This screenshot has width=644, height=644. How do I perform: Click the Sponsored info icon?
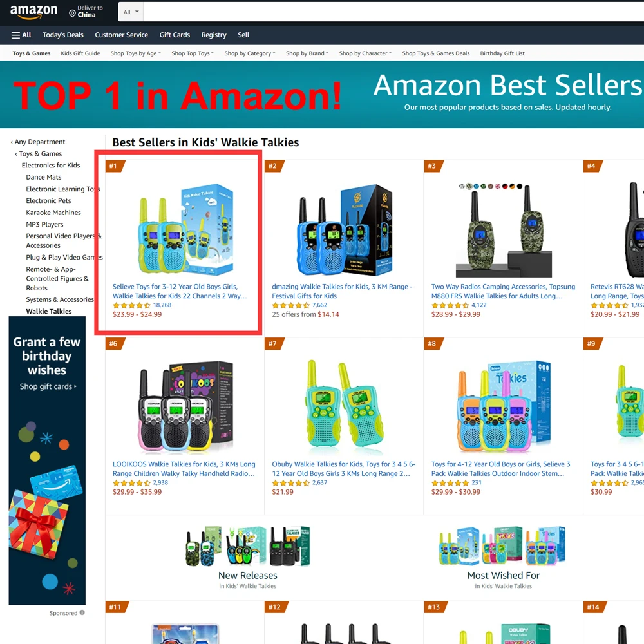[x=82, y=612]
